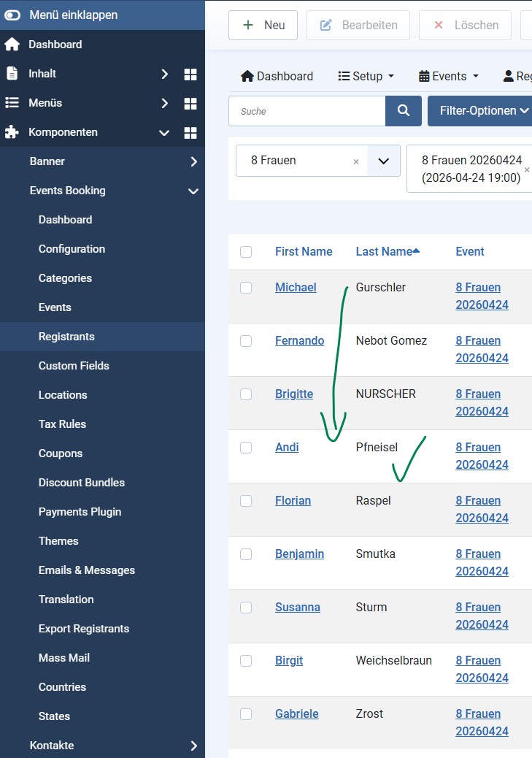The height and width of the screenshot is (758, 532).
Task: Select the checkbox for Michael Gurschler
Action: pyautogui.click(x=246, y=288)
